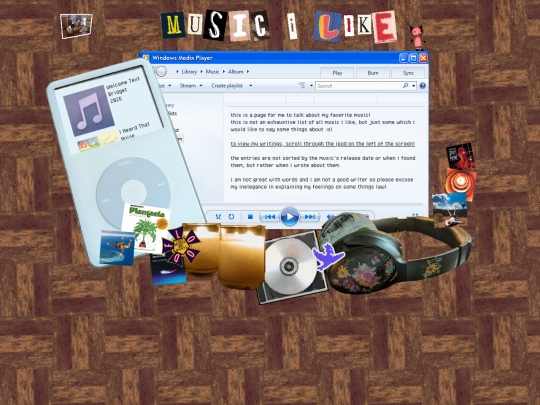Viewport: 540px width, 405px height.
Task: Open the orange spiral album cover
Action: pyautogui.click(x=460, y=183)
